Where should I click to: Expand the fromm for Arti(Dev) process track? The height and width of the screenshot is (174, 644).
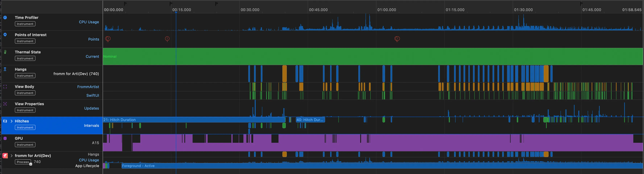11,156
